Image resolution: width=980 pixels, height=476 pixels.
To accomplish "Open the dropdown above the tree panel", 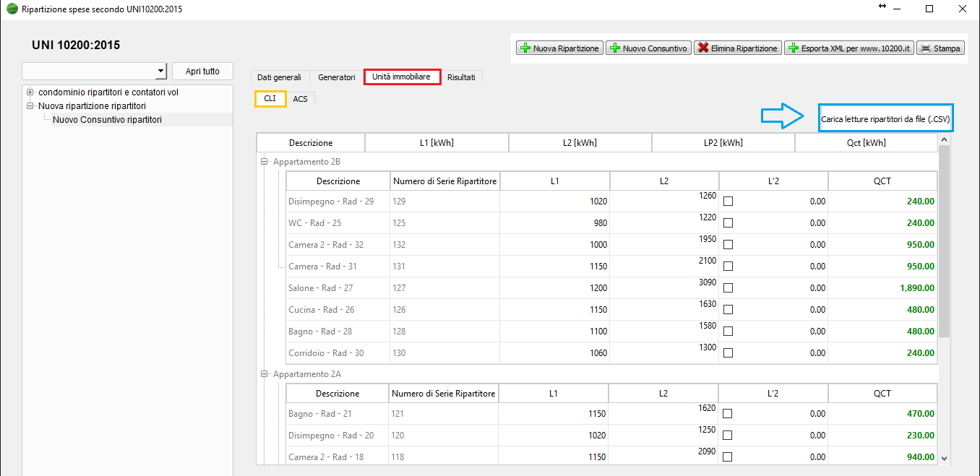I will [160, 71].
